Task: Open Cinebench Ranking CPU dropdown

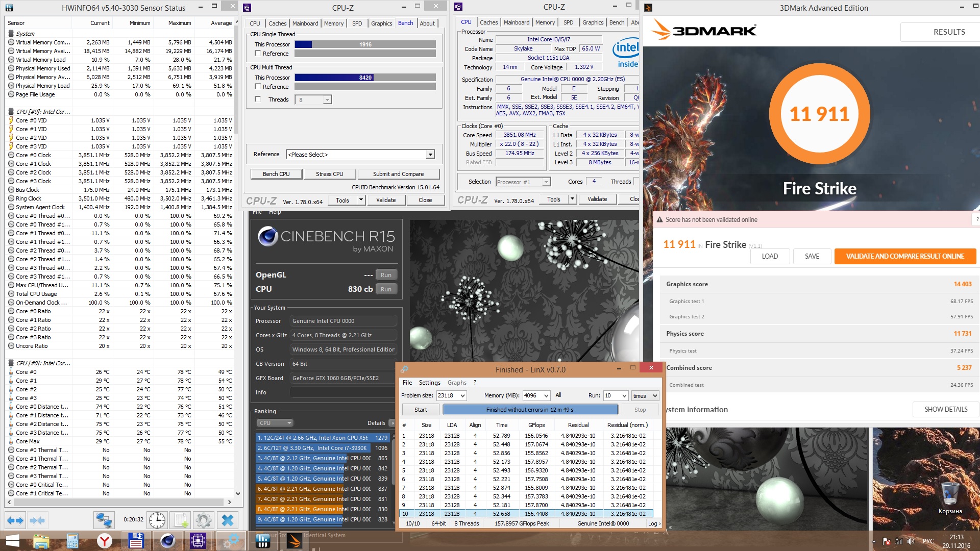Action: tap(275, 423)
